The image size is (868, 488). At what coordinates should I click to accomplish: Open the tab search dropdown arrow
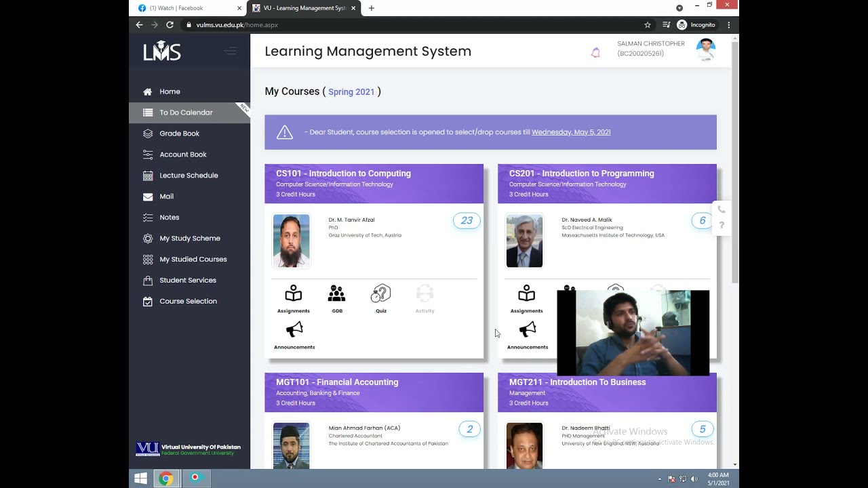click(x=679, y=8)
